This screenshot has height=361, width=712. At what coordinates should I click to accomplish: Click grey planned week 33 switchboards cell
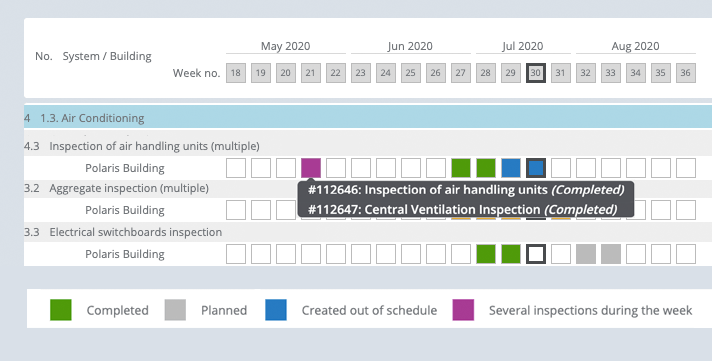(611, 254)
